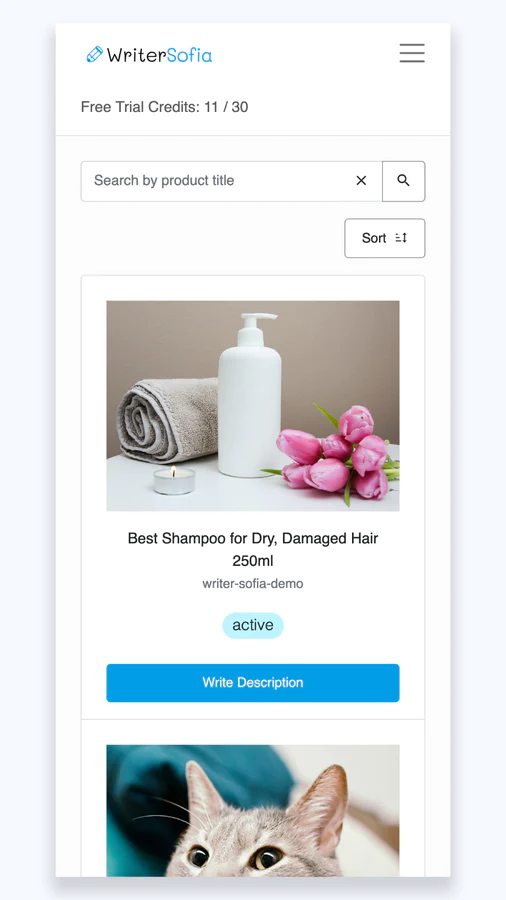Click the lit tealight candle in photo
The height and width of the screenshot is (900, 506).
coord(174,480)
